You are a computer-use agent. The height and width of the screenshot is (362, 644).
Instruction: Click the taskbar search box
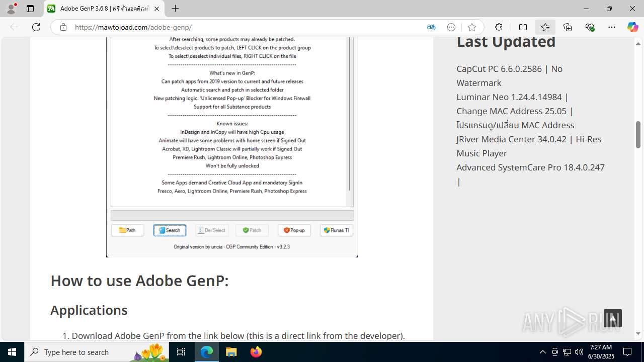(x=97, y=352)
